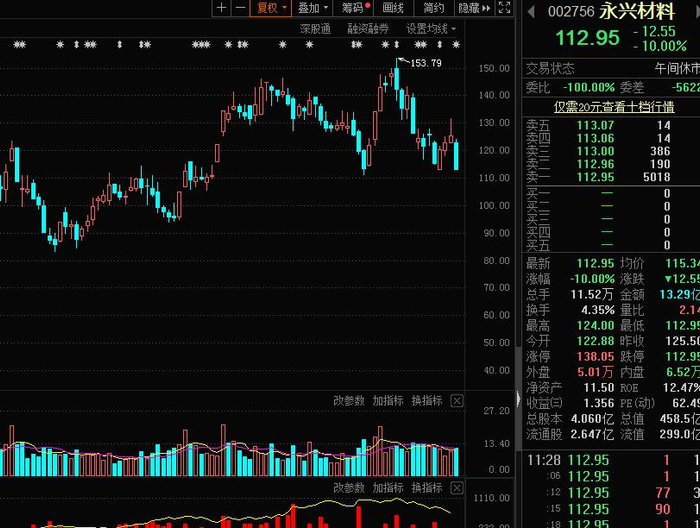
Task: Expand the 叠加 overlay dropdown
Action: [x=313, y=8]
